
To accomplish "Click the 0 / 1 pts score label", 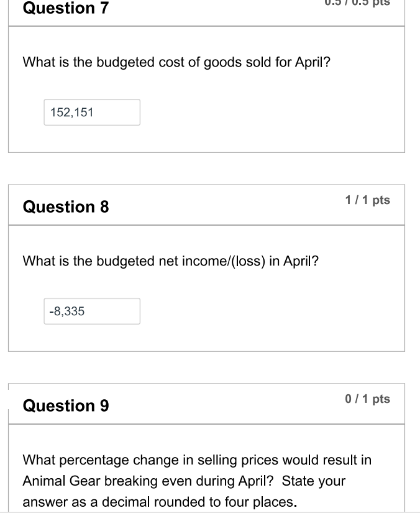I will (x=368, y=399).
